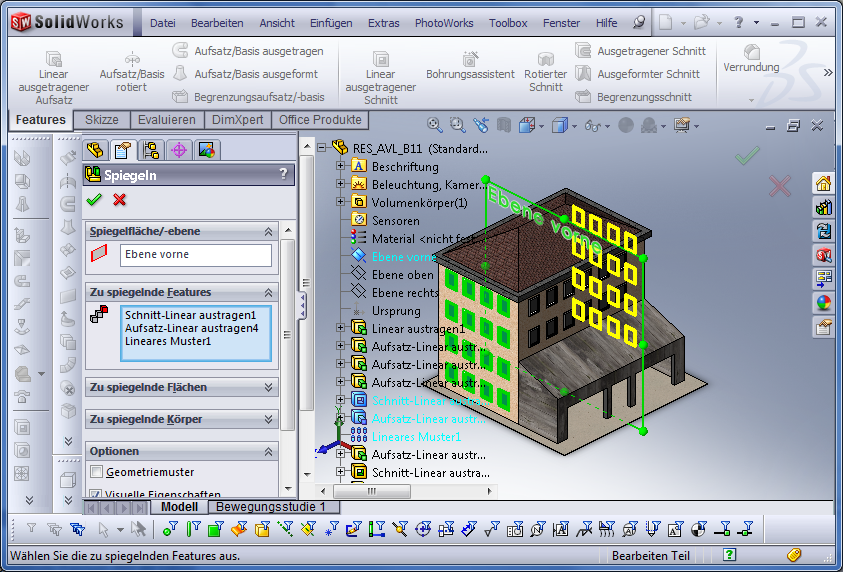The width and height of the screenshot is (843, 572).
Task: Click the Ebene vorne mirror plane field
Action: (x=196, y=255)
